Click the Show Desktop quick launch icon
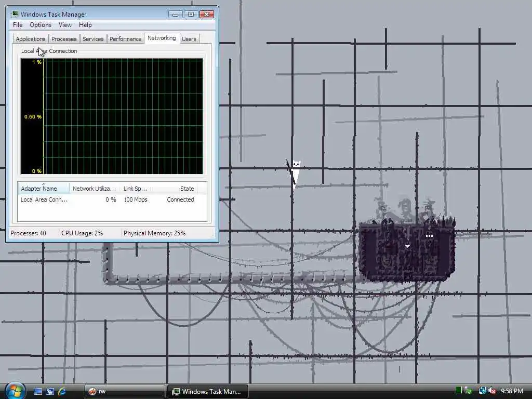Viewport: 532px width, 399px height. click(37, 391)
